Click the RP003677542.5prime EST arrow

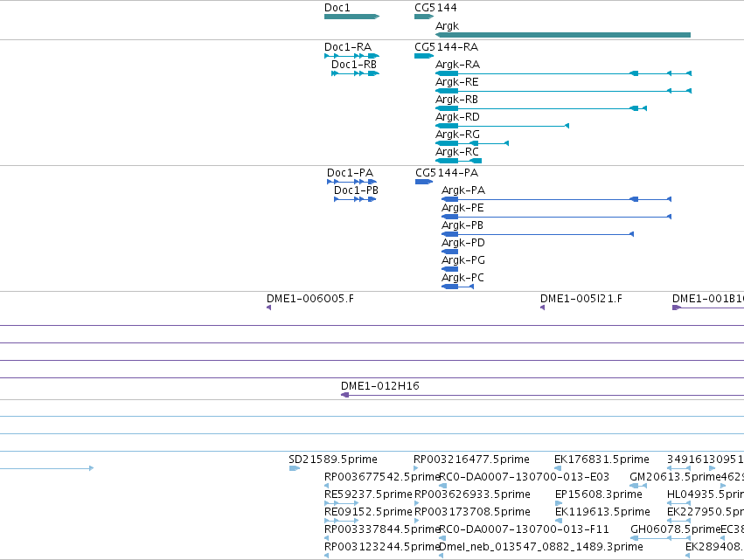[x=326, y=486]
